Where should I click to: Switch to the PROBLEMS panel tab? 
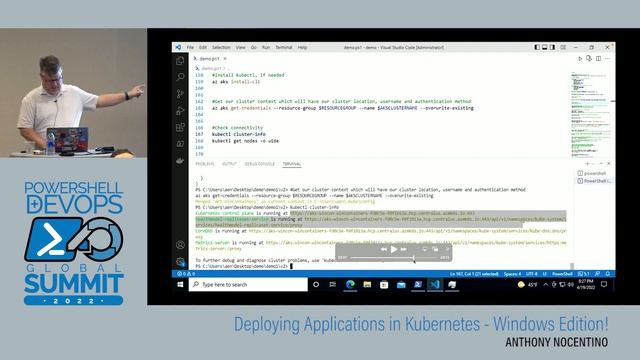click(x=204, y=164)
